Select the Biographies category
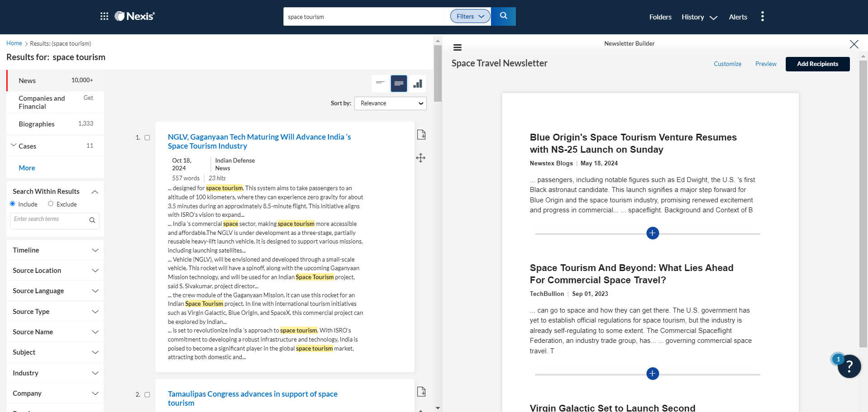This screenshot has width=868, height=412. click(x=55, y=124)
